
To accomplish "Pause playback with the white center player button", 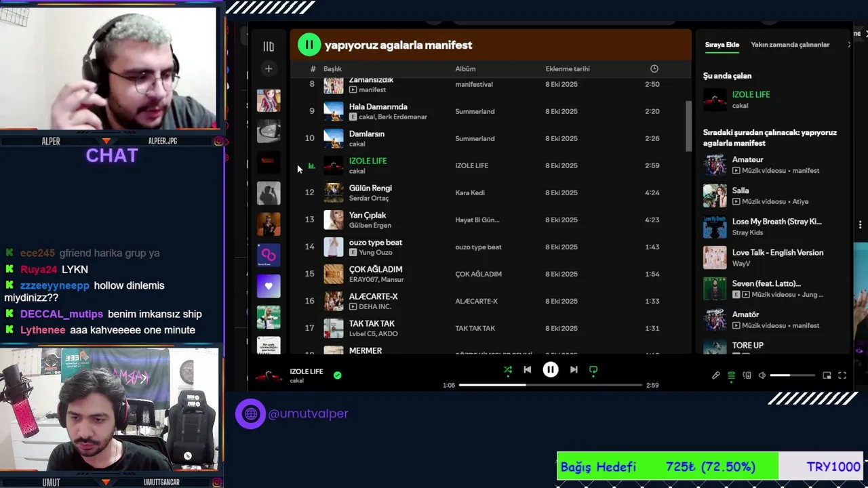I will (551, 369).
